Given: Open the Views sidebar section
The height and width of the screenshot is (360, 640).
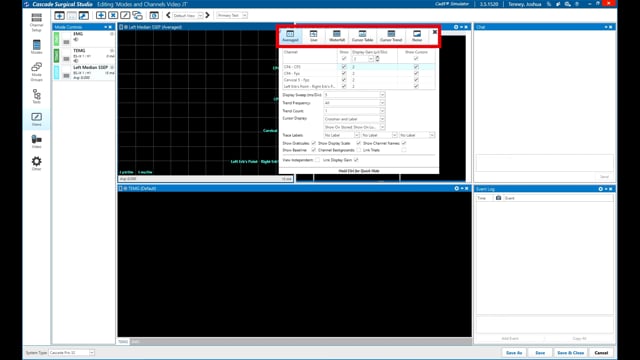Looking at the screenshot, I should tap(36, 119).
